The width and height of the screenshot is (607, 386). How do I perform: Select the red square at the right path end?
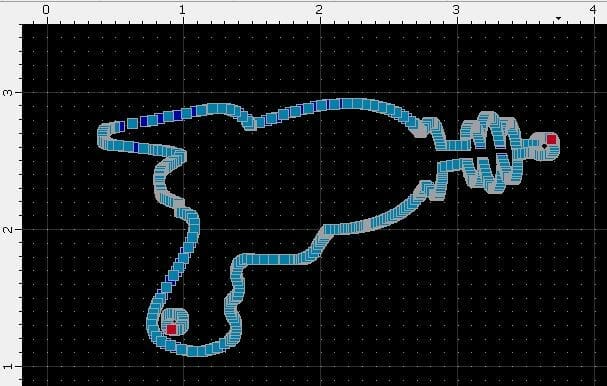click(551, 139)
